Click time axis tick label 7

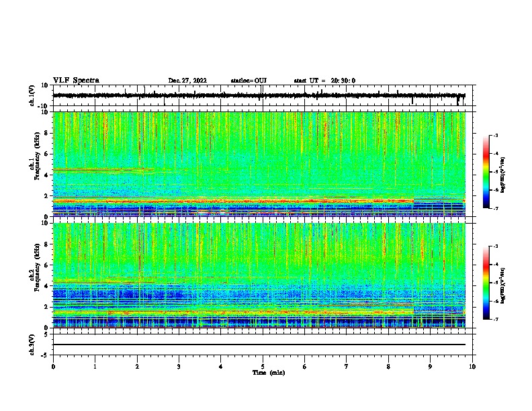click(x=347, y=367)
